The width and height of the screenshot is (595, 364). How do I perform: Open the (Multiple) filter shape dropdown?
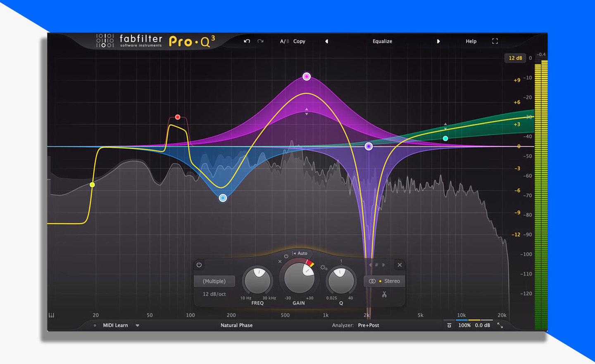coord(214,281)
